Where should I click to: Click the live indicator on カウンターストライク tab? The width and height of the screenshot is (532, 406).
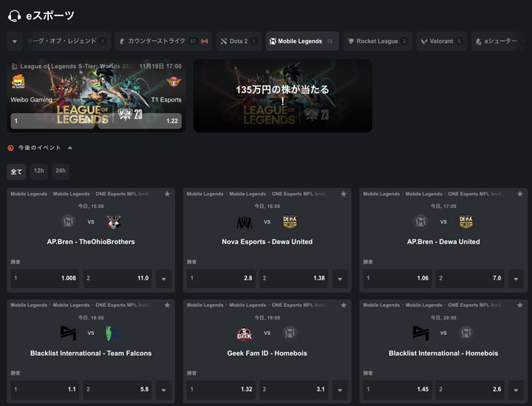point(204,41)
